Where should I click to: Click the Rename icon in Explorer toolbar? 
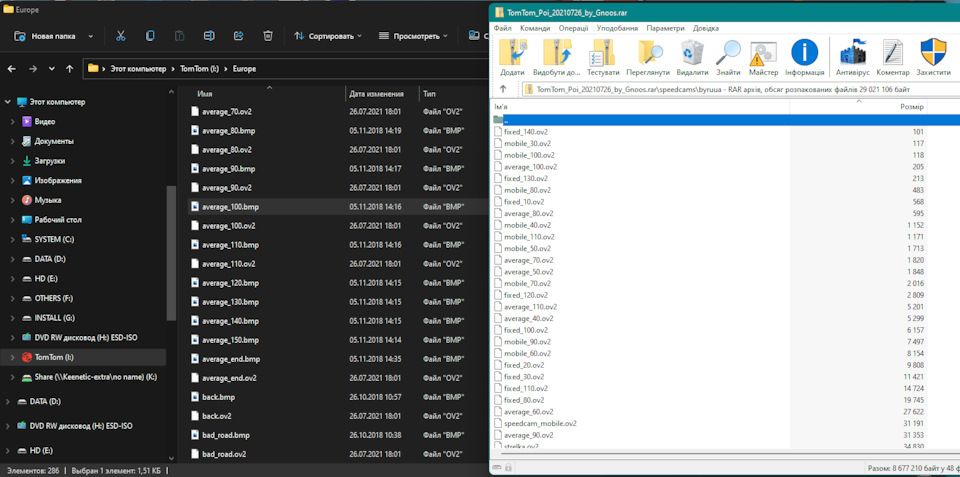click(x=209, y=36)
